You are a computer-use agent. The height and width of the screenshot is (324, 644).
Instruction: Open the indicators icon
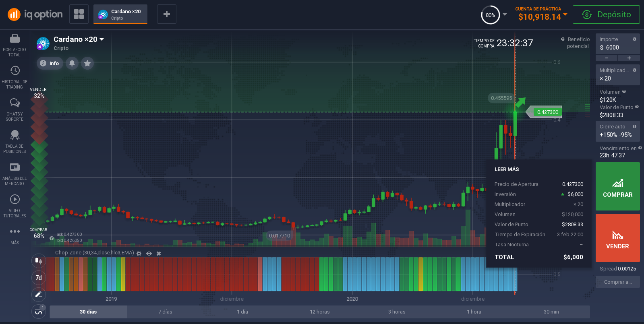pos(39,312)
